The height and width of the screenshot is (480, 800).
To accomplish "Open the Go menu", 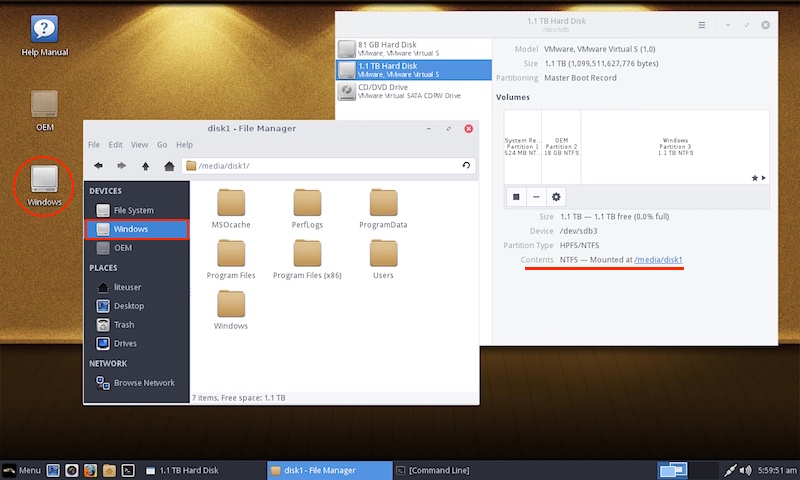I will click(162, 145).
